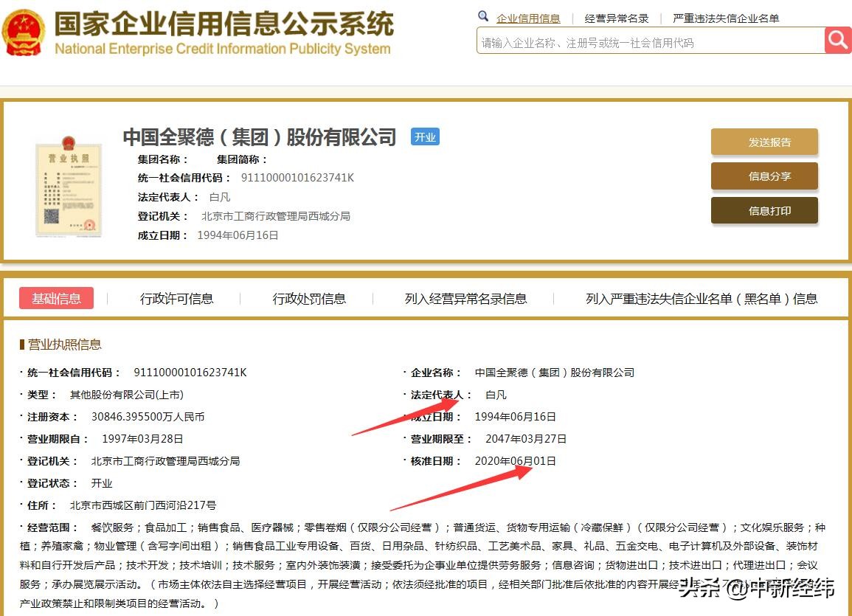
Task: Click the small magnifier beside 企业信用信息
Action: pyautogui.click(x=482, y=15)
